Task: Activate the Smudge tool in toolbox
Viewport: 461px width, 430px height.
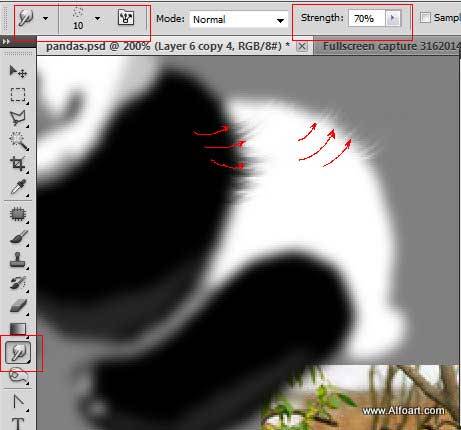Action: (x=18, y=353)
